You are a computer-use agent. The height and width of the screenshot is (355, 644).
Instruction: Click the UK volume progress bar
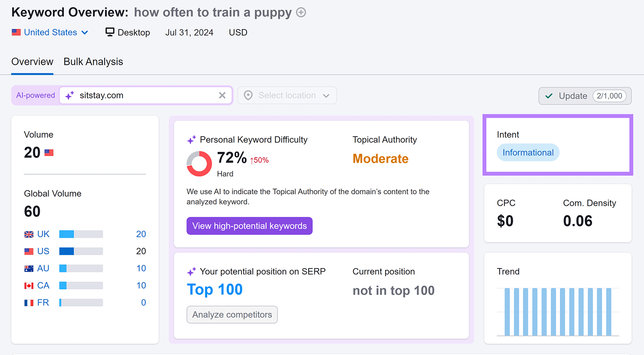(81, 234)
